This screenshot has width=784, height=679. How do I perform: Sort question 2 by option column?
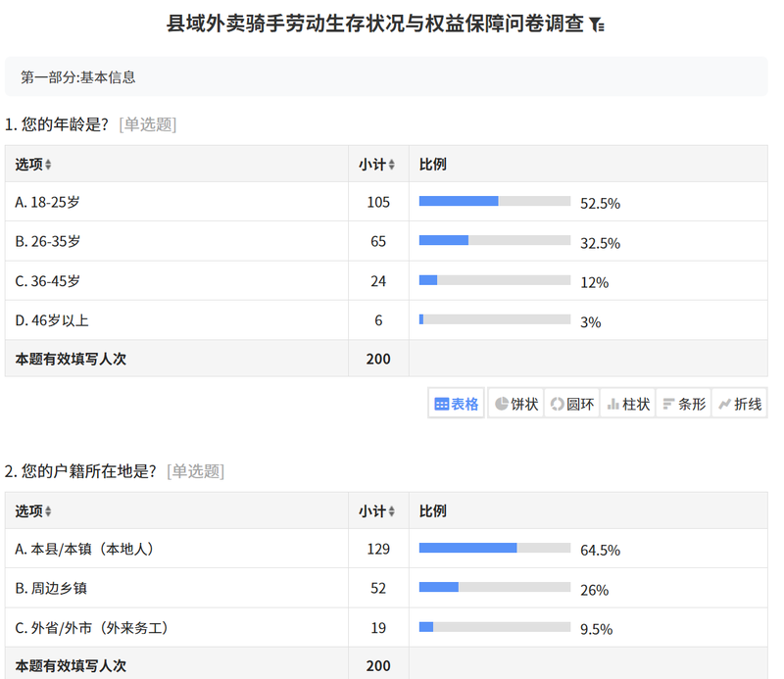click(34, 511)
